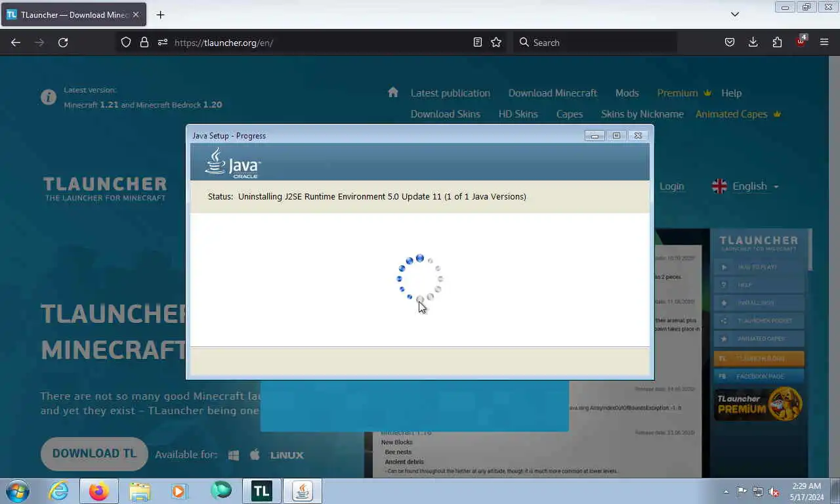The width and height of the screenshot is (840, 504).
Task: Open the Firefox downloads panel
Action: pos(753,42)
